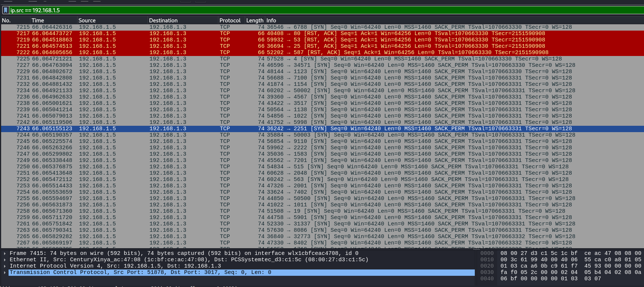This screenshot has width=644, height=287.
Task: Sort by the Length column header
Action: [x=255, y=21]
